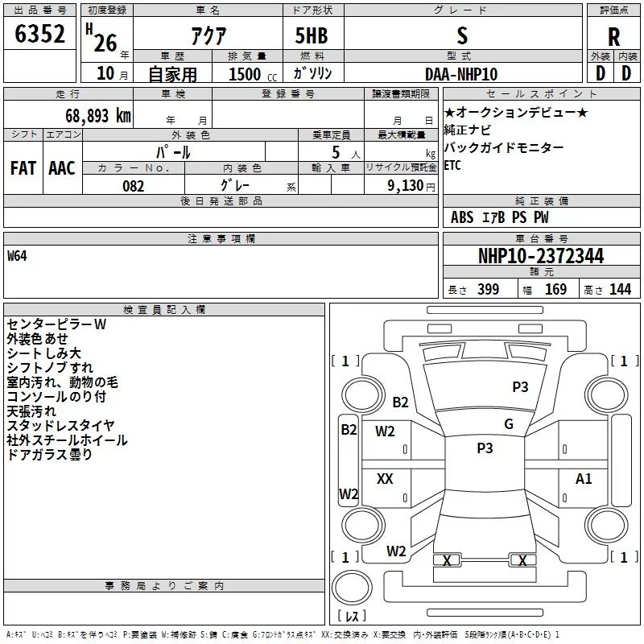The height and width of the screenshot is (644, 644).
Task: Select the ★オークションデビュー★ sales point
Action: tap(516, 112)
